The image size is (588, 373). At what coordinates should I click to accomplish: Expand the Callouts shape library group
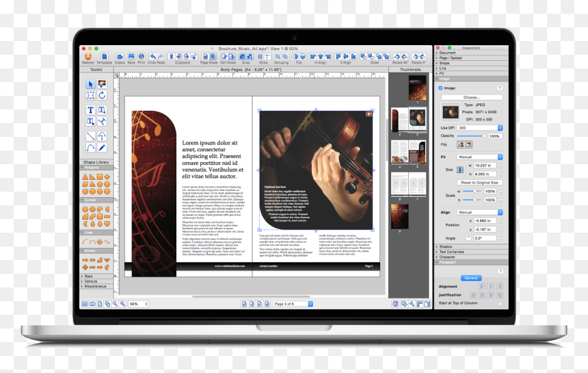pyautogui.click(x=96, y=281)
